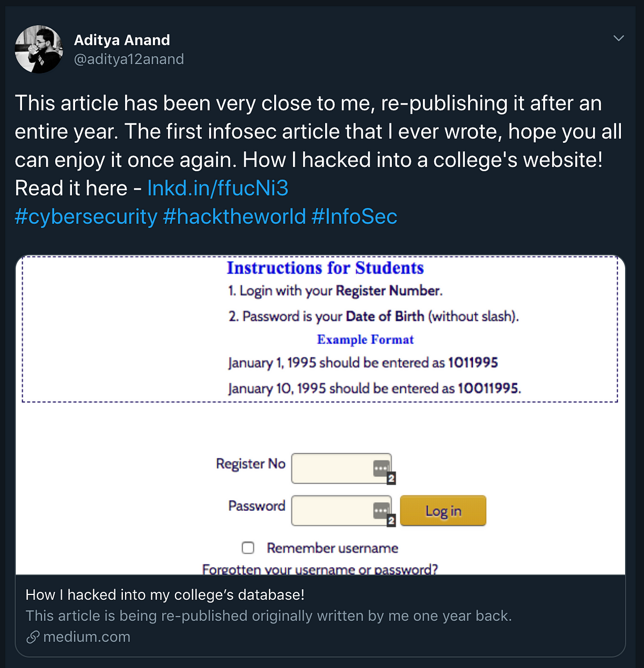Open the article card title about college's database
This screenshot has height=668, width=644.
(x=165, y=594)
